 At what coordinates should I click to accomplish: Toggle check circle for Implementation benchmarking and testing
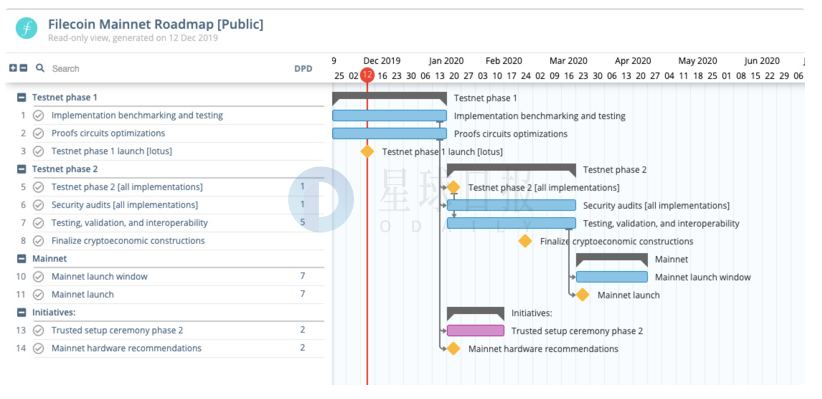(38, 115)
